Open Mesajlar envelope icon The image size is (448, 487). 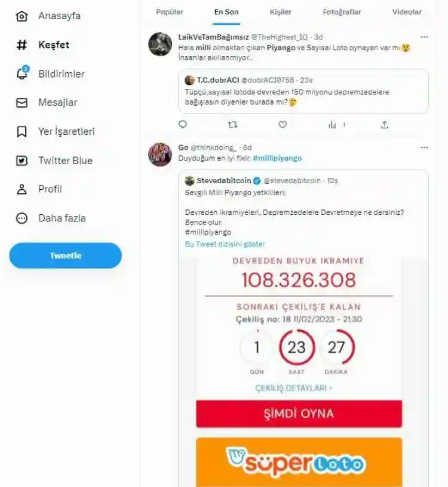pyautogui.click(x=22, y=103)
